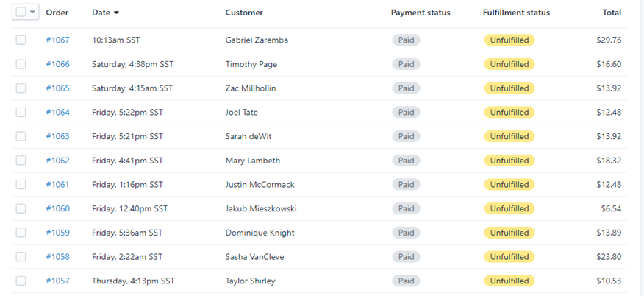The height and width of the screenshot is (296, 644).
Task: Click the Customer column header
Action: [244, 13]
